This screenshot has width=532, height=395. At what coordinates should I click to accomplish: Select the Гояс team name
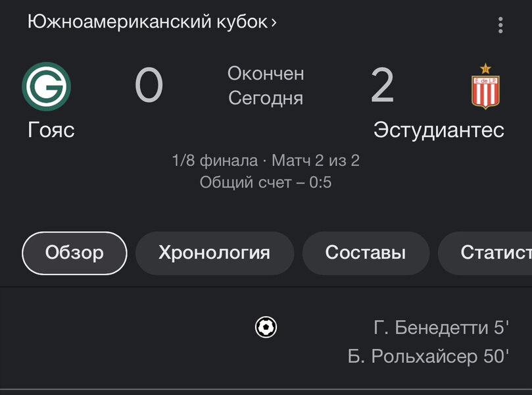click(x=51, y=130)
